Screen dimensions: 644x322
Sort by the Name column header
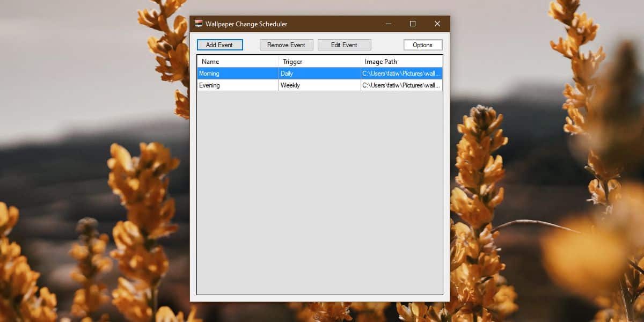(x=238, y=62)
